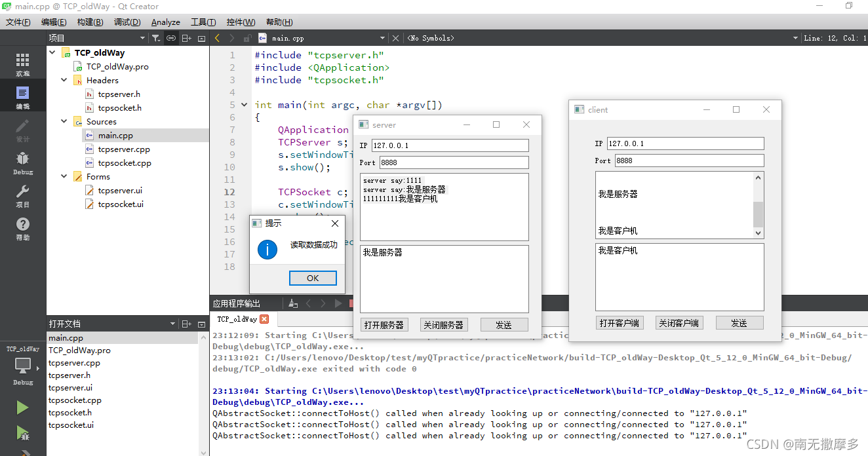Viewport: 868px width, 456px height.
Task: Go back in editor navigation history
Action: (218, 38)
